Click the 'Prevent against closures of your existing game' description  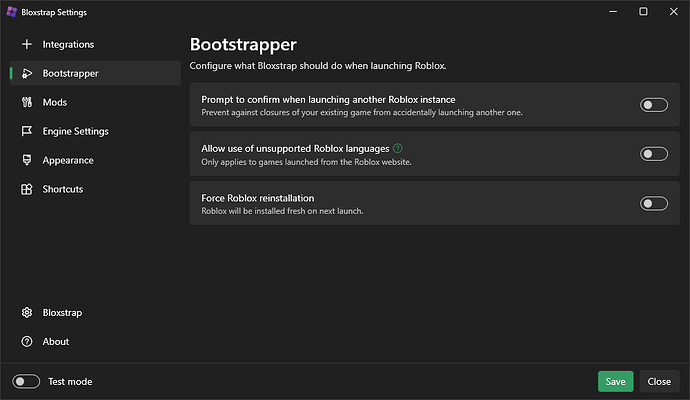(x=362, y=113)
